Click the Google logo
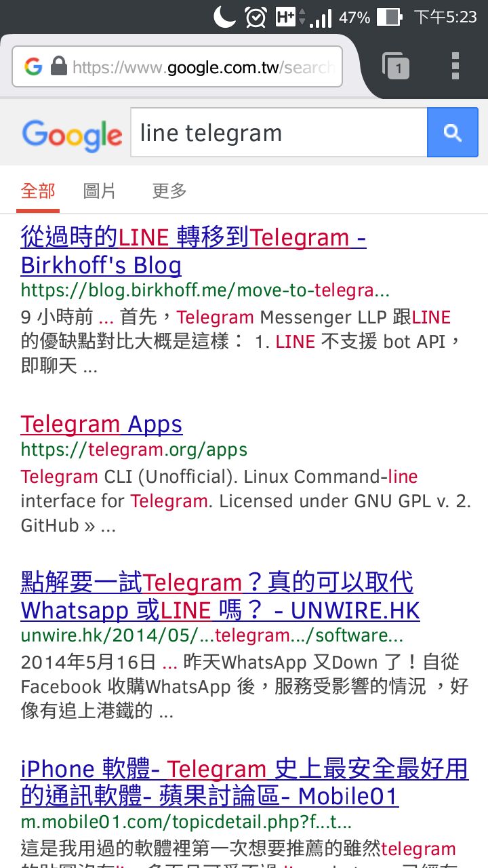The height and width of the screenshot is (868, 488). (x=72, y=135)
